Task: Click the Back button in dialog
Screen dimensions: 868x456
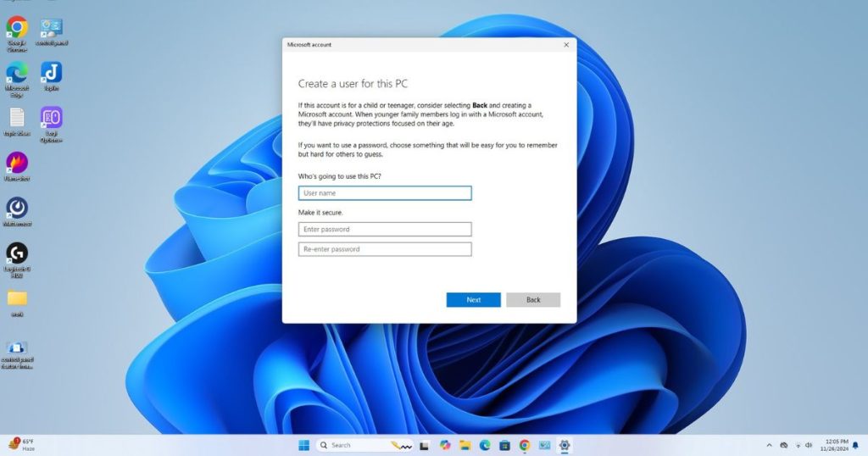Action: click(x=532, y=300)
